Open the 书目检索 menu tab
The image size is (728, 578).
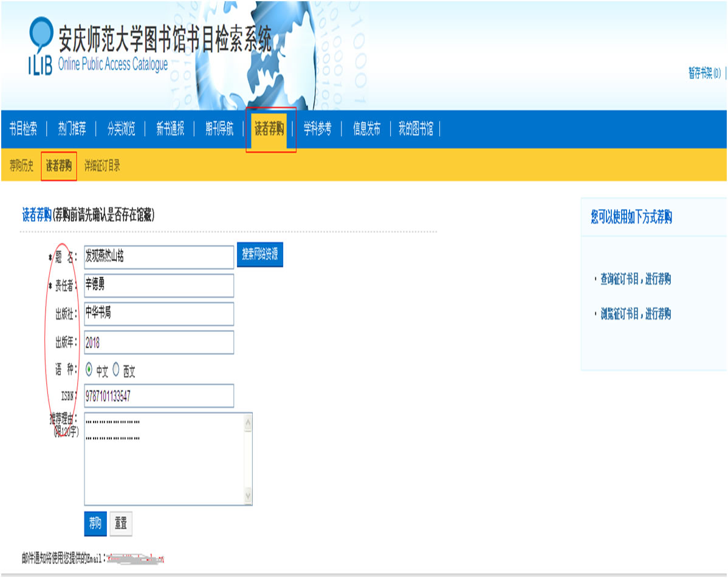tap(23, 129)
